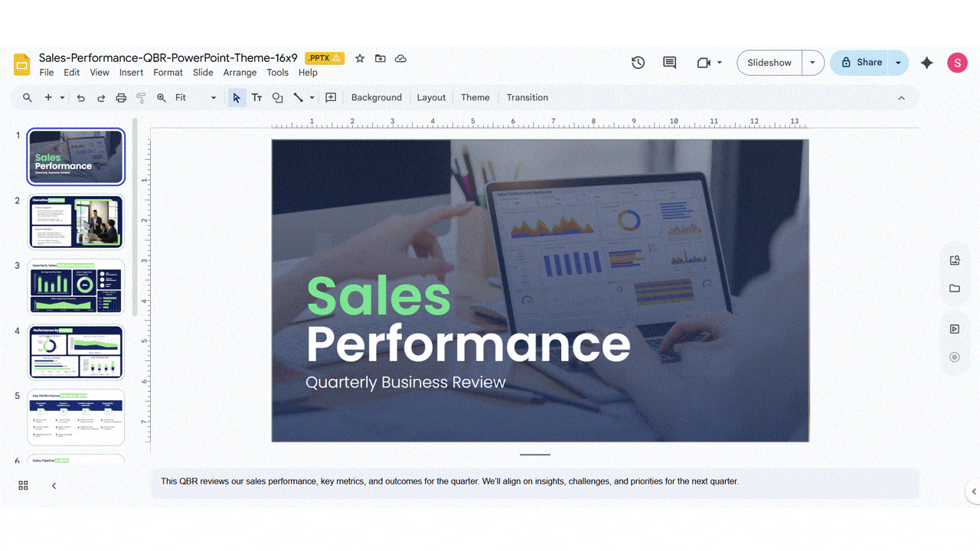The image size is (980, 551).
Task: Open version history
Action: pos(638,62)
